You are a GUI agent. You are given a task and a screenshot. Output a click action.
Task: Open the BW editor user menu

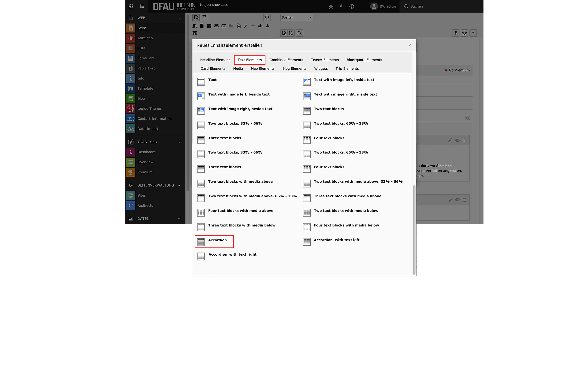pos(383,6)
